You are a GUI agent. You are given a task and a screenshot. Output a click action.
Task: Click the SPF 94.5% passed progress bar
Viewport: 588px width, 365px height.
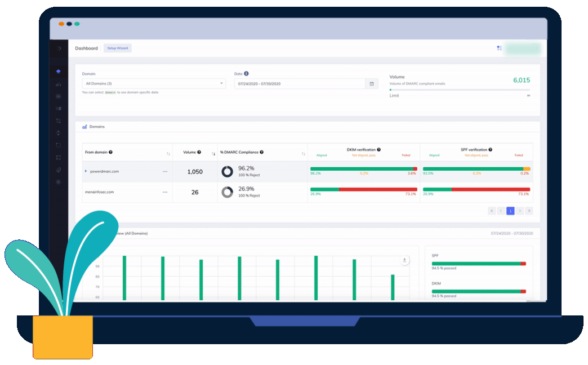[x=478, y=262]
